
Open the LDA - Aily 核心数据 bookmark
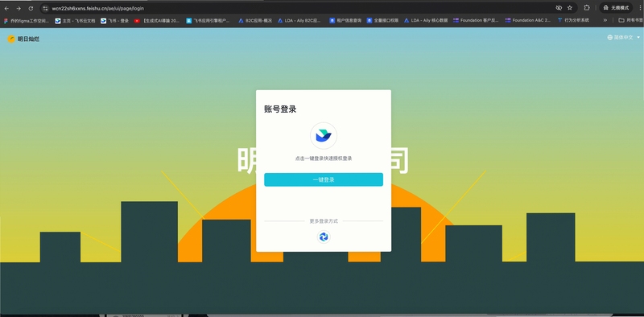pyautogui.click(x=426, y=20)
